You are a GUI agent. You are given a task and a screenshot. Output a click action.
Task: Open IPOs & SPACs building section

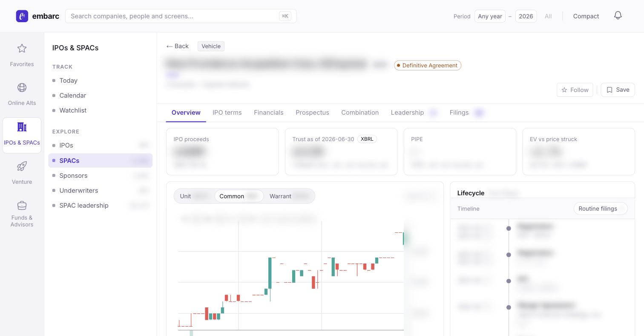(x=22, y=135)
